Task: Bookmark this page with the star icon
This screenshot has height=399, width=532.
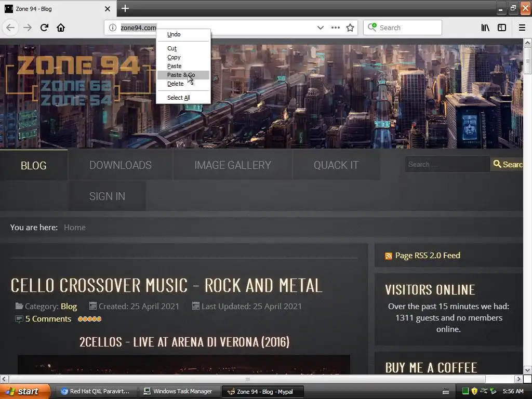Action: coord(350,28)
